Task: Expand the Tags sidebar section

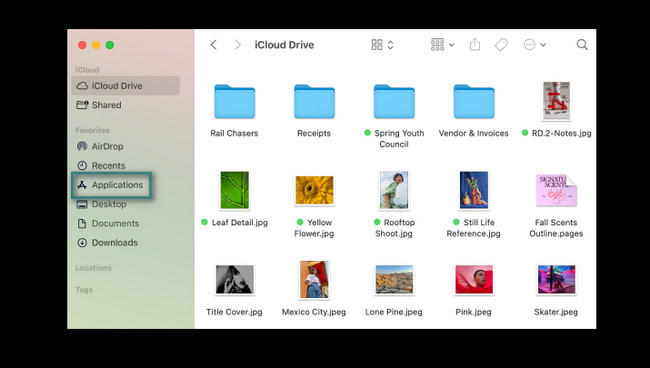Action: click(x=84, y=290)
